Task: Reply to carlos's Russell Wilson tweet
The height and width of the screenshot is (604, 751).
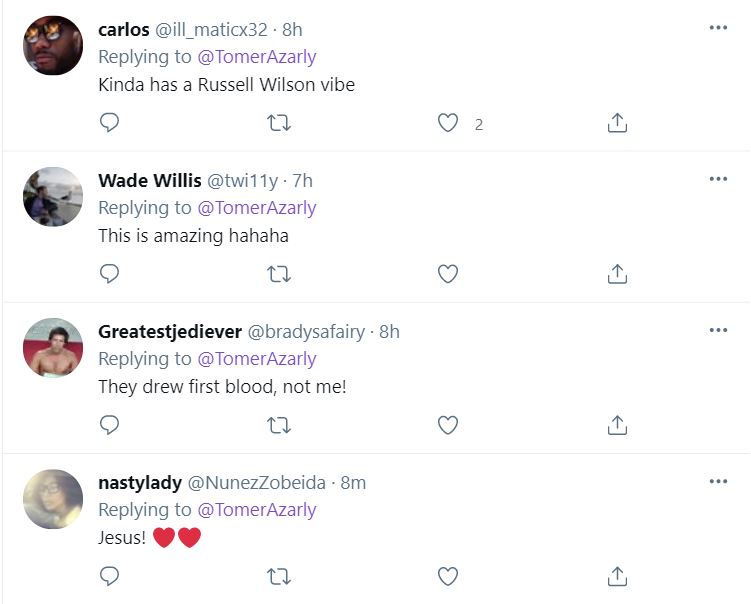Action: 110,123
